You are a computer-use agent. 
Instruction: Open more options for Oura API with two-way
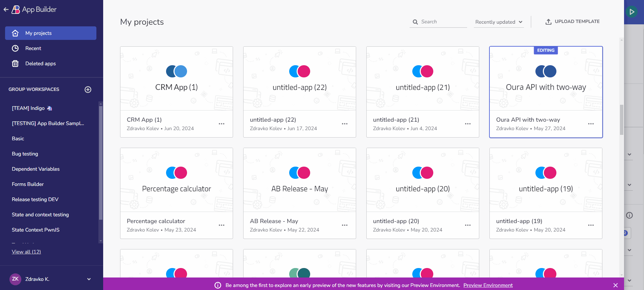pos(591,124)
